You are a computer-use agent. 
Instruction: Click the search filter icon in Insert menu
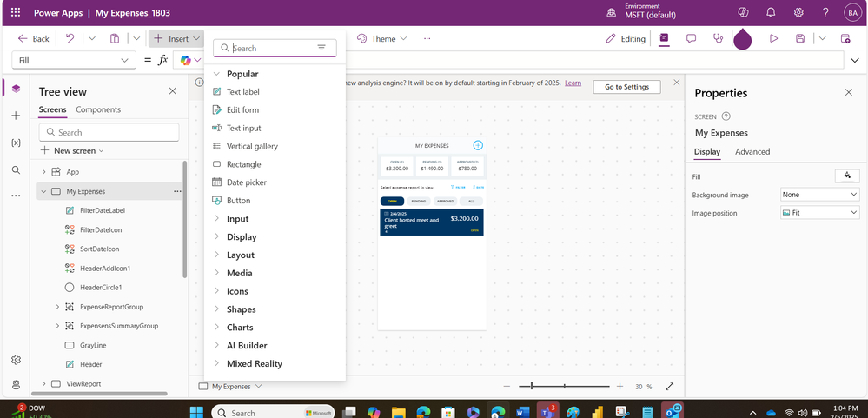point(321,48)
